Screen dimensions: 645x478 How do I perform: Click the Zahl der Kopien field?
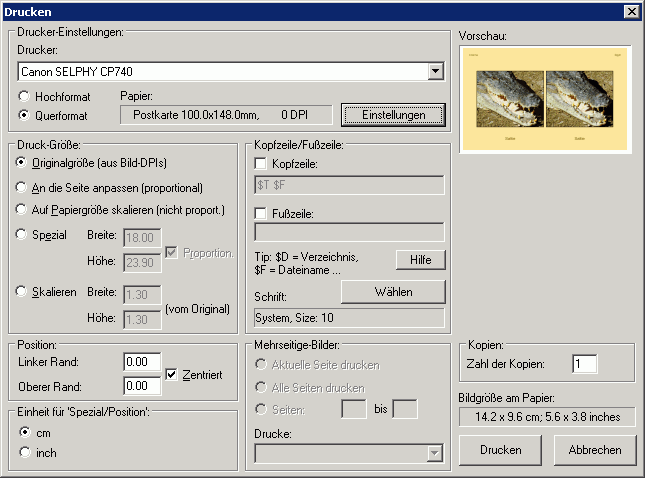click(x=584, y=364)
